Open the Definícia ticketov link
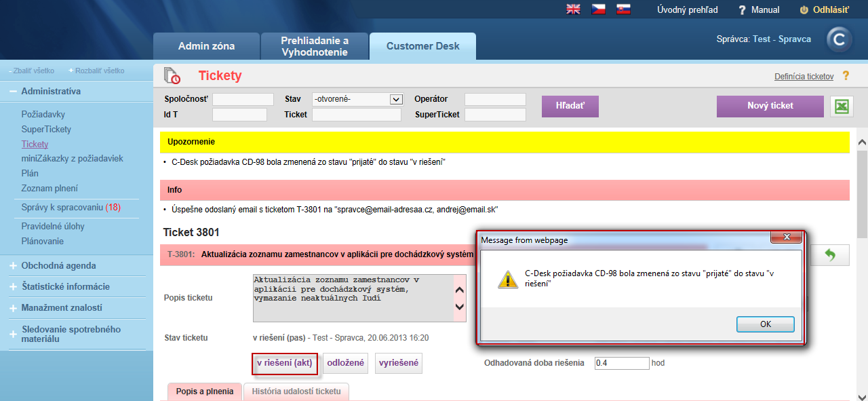 point(804,77)
